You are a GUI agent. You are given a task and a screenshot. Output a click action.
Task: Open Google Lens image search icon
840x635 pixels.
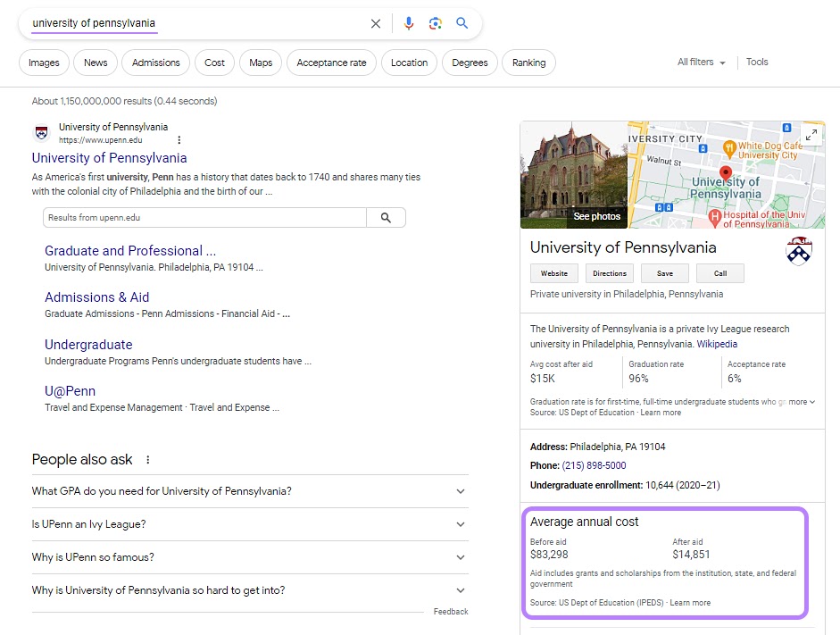(436, 24)
